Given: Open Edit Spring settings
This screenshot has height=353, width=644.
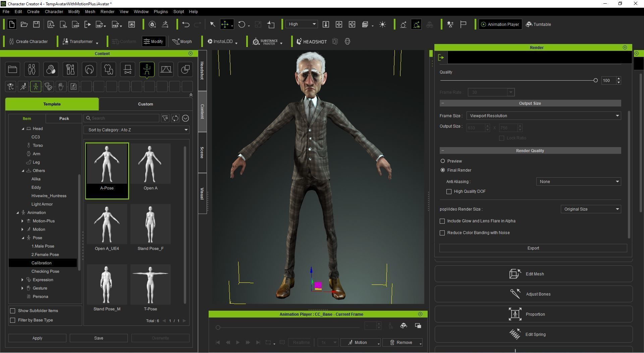Looking at the screenshot, I should click(534, 334).
